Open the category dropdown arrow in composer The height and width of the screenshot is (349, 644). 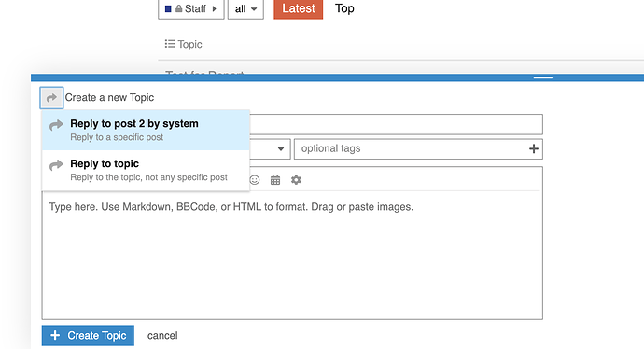[281, 148]
